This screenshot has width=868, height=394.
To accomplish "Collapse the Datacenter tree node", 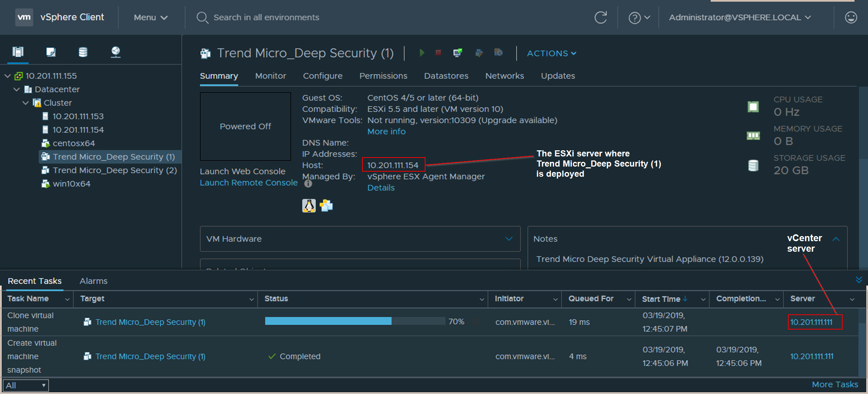I will (x=17, y=89).
